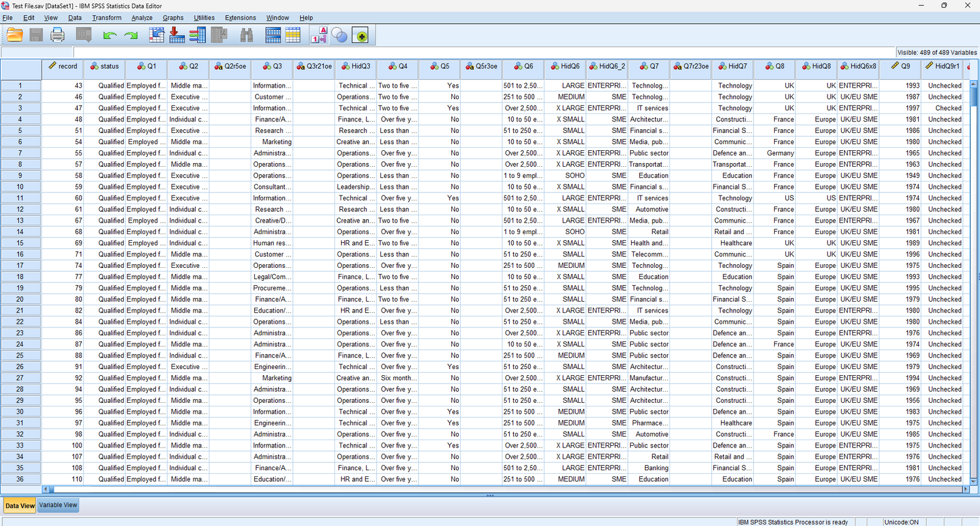
Task: Click the cell editor input field
Action: [484, 52]
